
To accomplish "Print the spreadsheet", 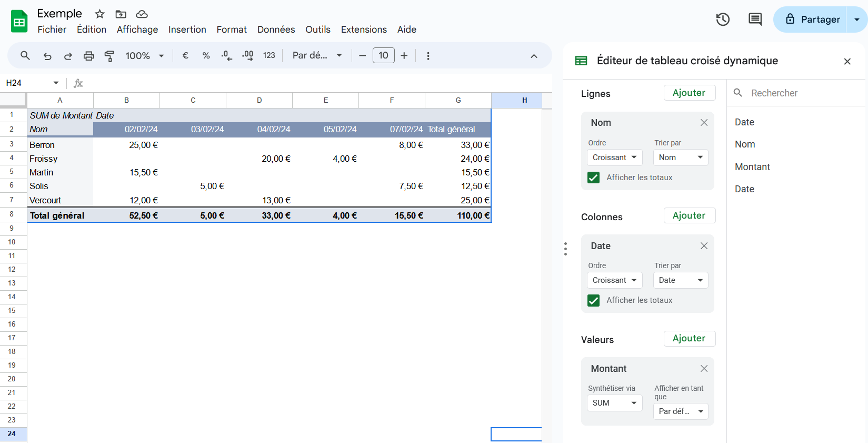I will [x=89, y=55].
